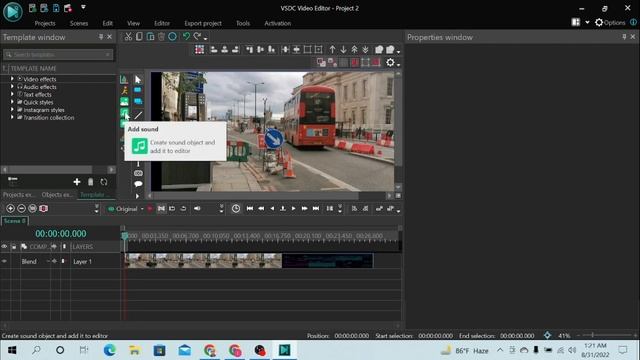The height and width of the screenshot is (360, 640).
Task: Select the Scene 0 timeline tab
Action: (15, 221)
